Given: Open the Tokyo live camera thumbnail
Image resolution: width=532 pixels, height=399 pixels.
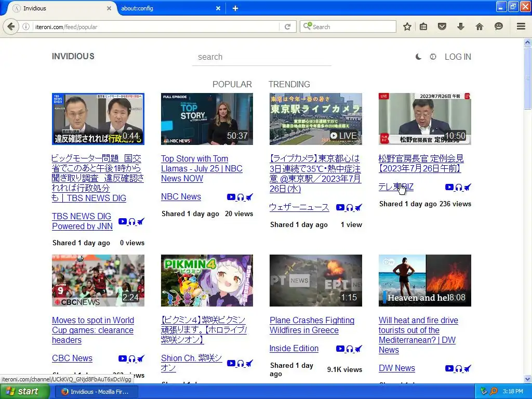Looking at the screenshot, I should (x=316, y=119).
